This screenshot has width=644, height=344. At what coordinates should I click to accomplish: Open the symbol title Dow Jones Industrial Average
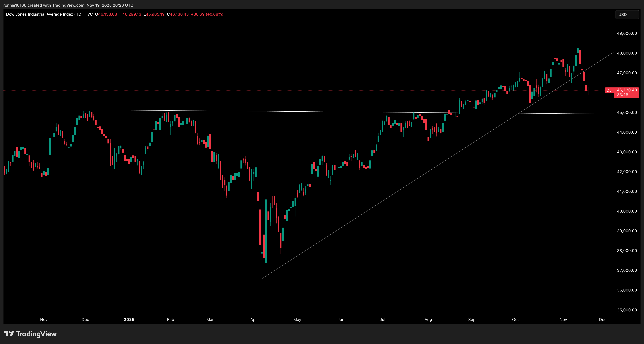(40, 14)
